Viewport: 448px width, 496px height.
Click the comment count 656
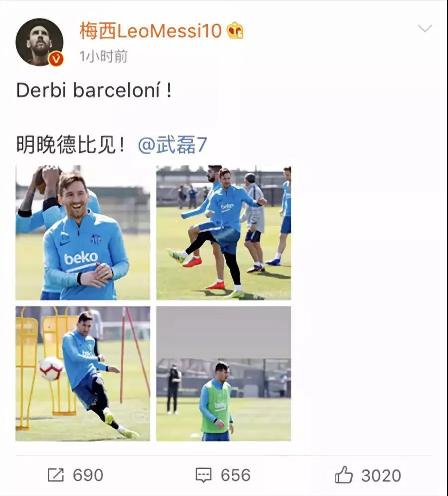click(235, 475)
